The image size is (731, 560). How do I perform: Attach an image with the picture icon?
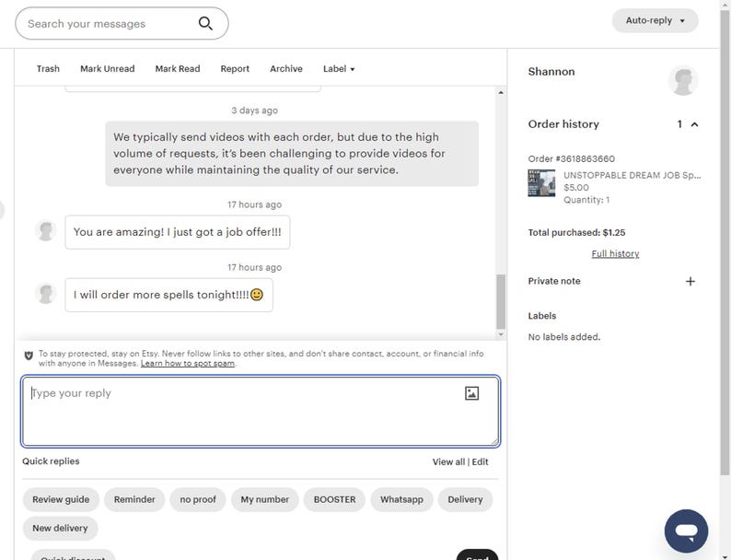(471, 393)
